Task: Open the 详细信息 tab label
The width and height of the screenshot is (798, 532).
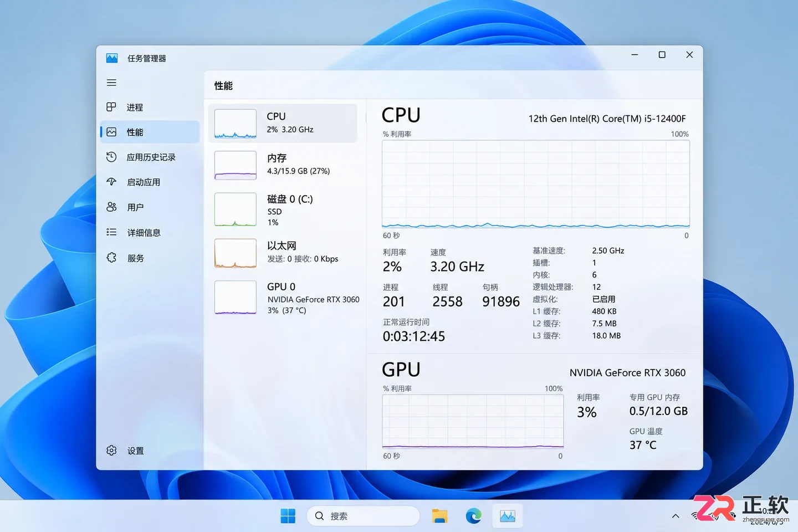Action: 144,233
